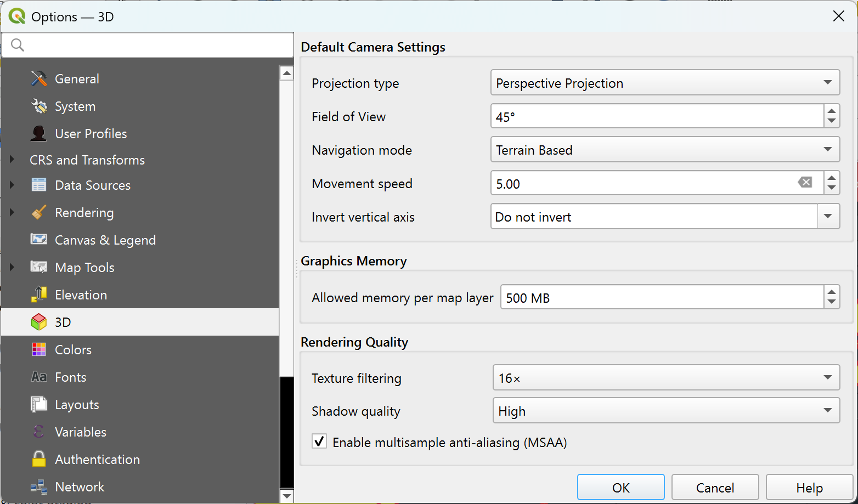Image resolution: width=858 pixels, height=504 pixels.
Task: Open the Texture filtering dropdown
Action: (666, 378)
